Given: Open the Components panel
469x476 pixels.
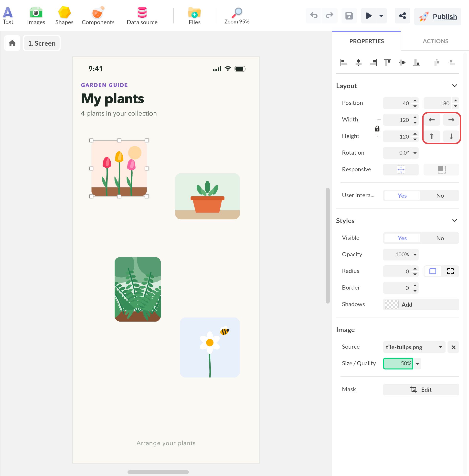Looking at the screenshot, I should tap(98, 16).
